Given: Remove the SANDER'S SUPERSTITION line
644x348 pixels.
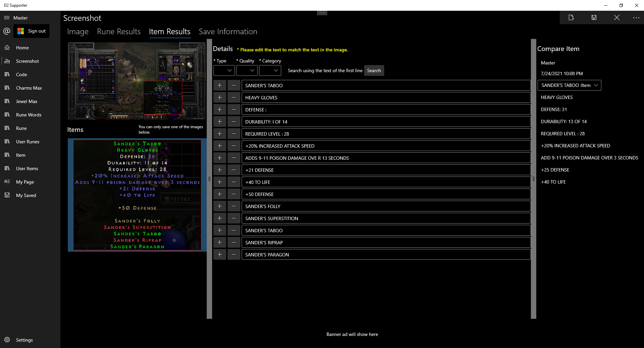Looking at the screenshot, I should pyautogui.click(x=234, y=218).
